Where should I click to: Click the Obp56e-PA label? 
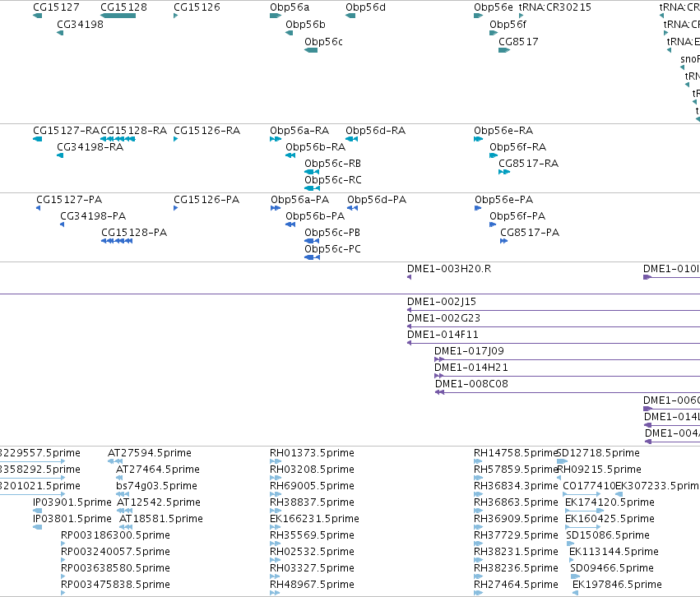504,200
